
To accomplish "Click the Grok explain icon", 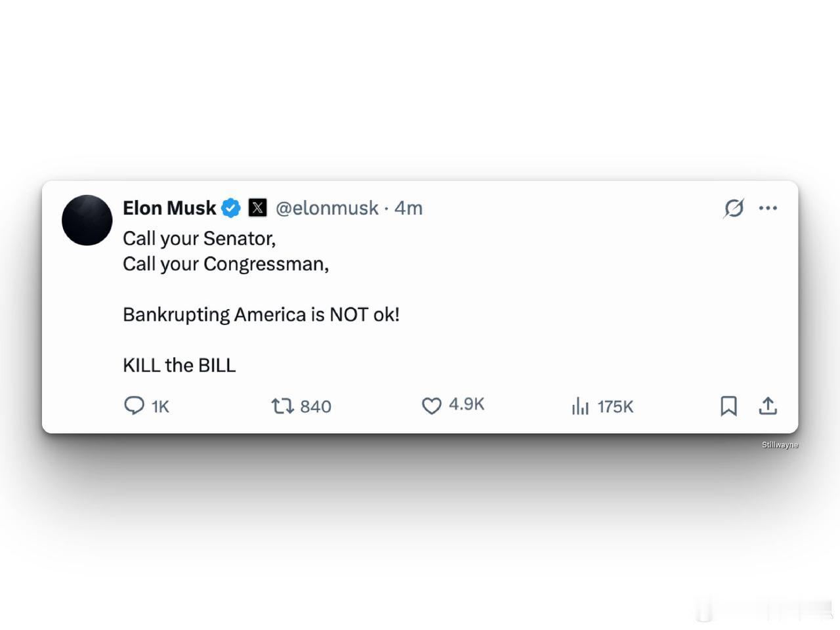I will pos(734,208).
